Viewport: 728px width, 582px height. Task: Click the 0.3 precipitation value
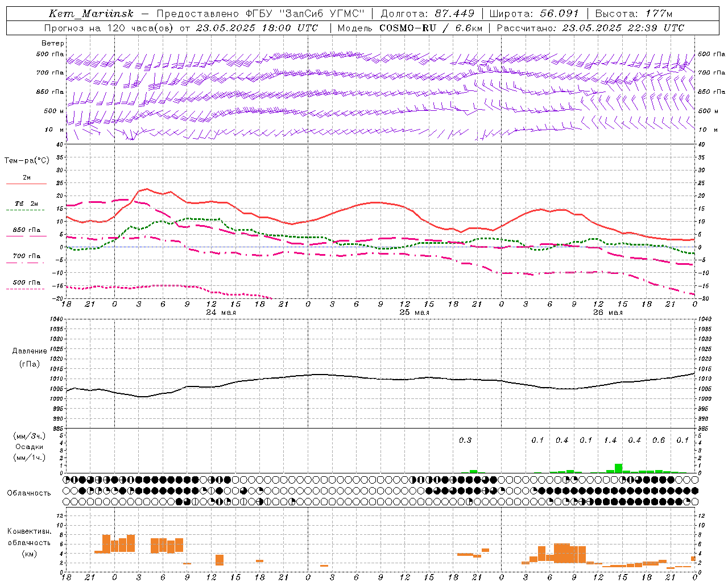(465, 440)
